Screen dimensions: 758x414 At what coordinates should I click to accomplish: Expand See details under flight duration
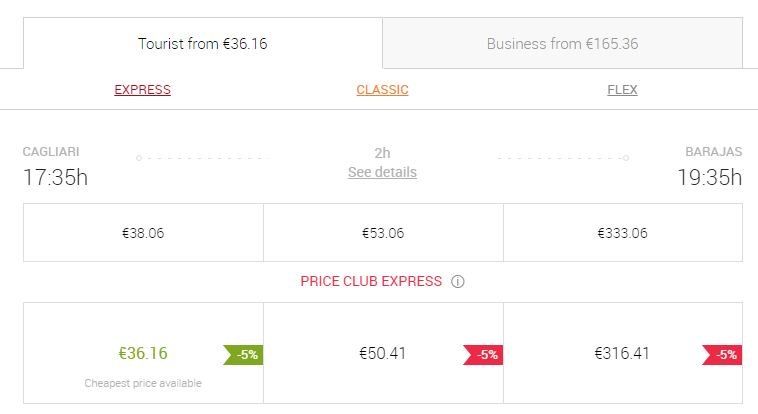(x=382, y=172)
